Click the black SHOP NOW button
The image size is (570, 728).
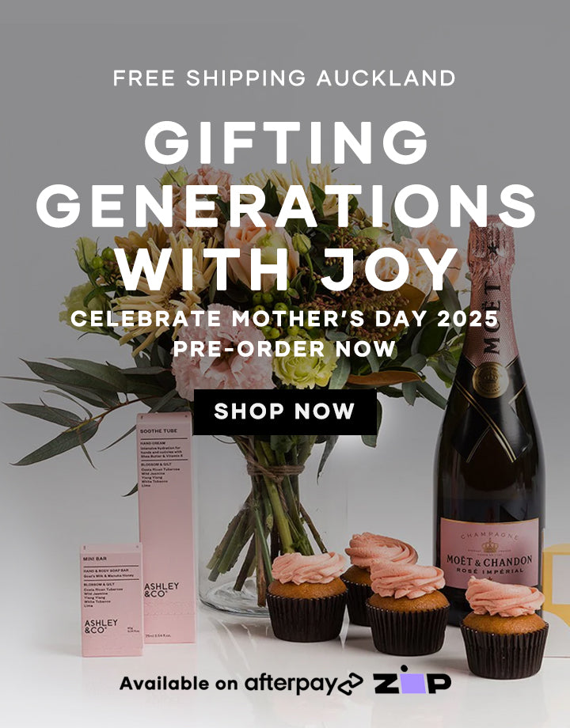285,411
